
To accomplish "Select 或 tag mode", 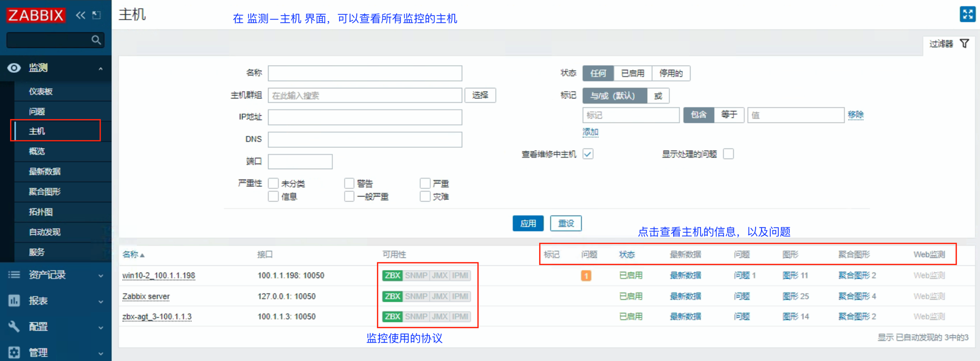I will tap(658, 96).
